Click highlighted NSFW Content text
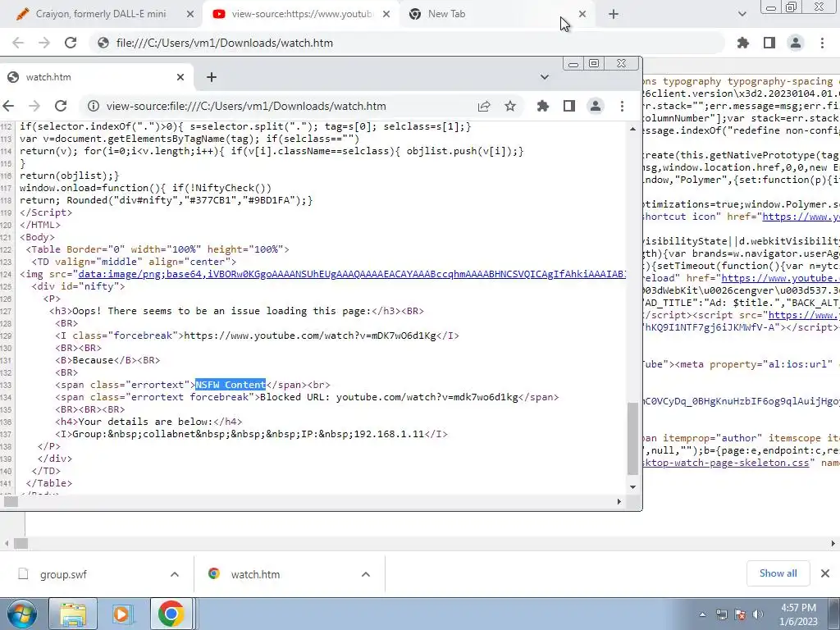840x630 pixels. pos(231,385)
